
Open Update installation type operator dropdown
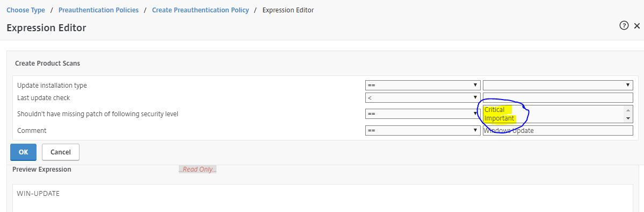click(423, 85)
